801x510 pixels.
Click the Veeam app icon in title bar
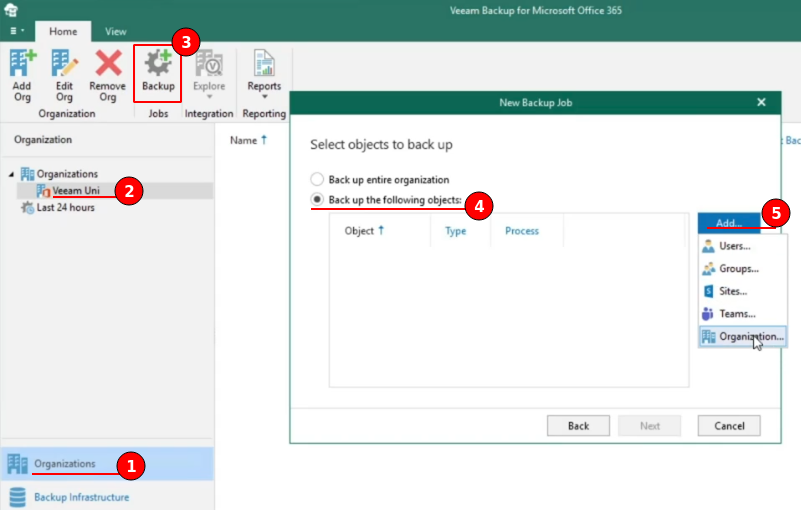click(11, 10)
